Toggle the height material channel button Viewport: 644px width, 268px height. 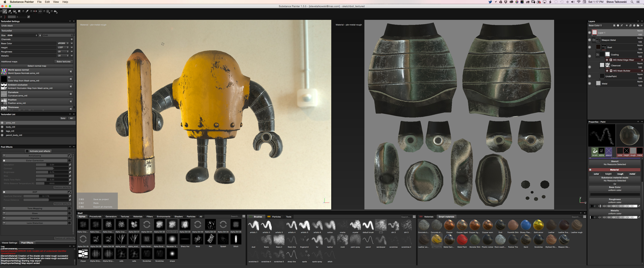point(608,174)
